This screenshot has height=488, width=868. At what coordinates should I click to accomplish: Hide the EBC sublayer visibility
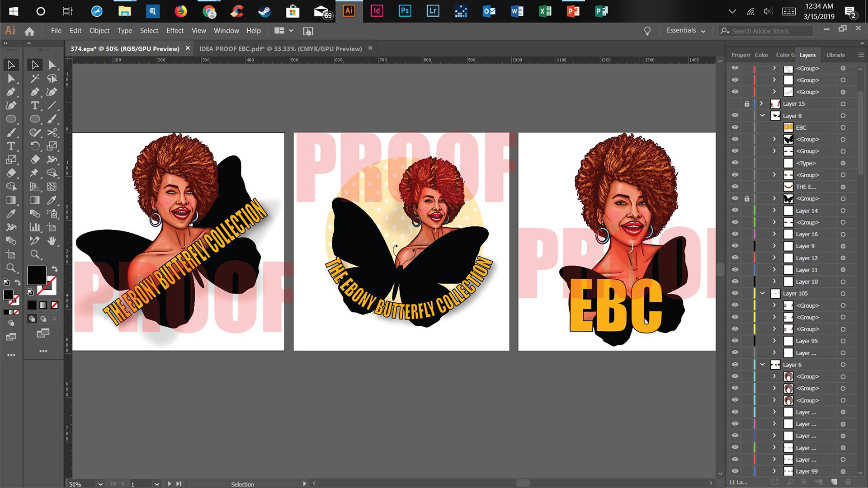pos(735,127)
